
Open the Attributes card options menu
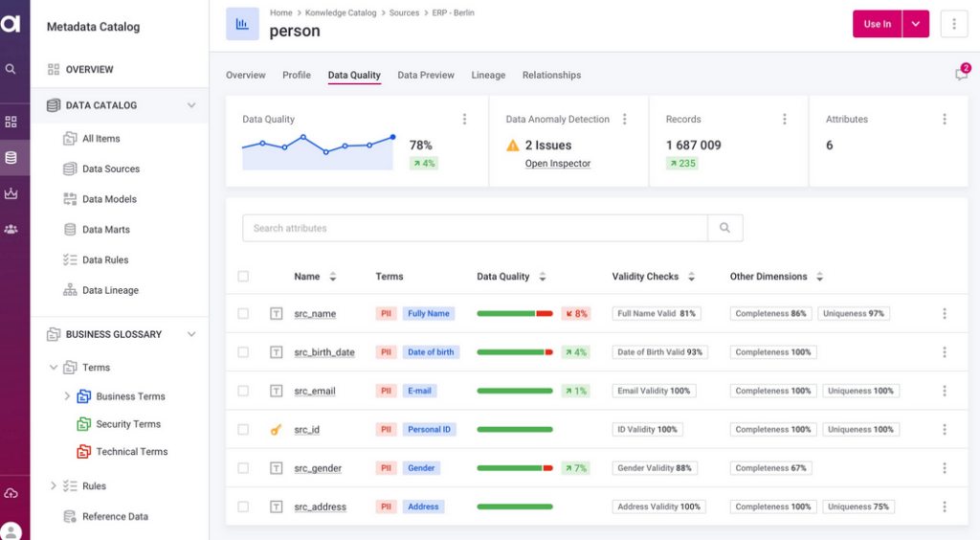(x=945, y=119)
